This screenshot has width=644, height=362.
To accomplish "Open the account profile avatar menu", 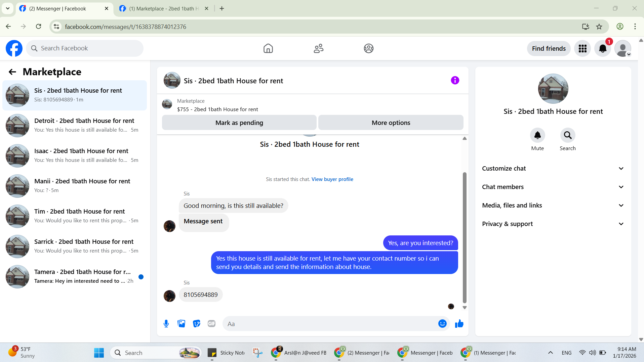I will click(x=623, y=48).
